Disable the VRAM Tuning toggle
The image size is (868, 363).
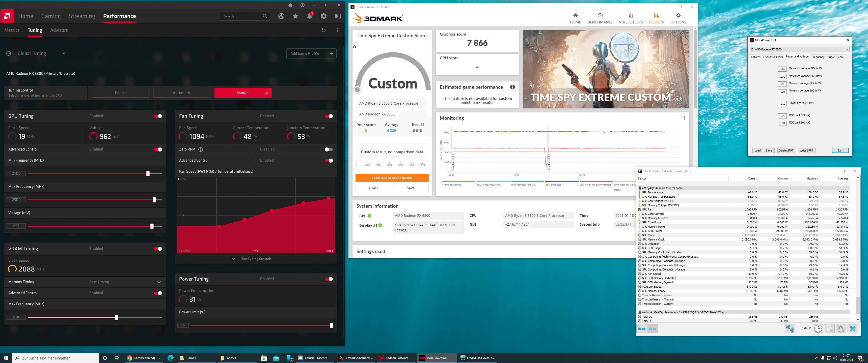click(158, 249)
